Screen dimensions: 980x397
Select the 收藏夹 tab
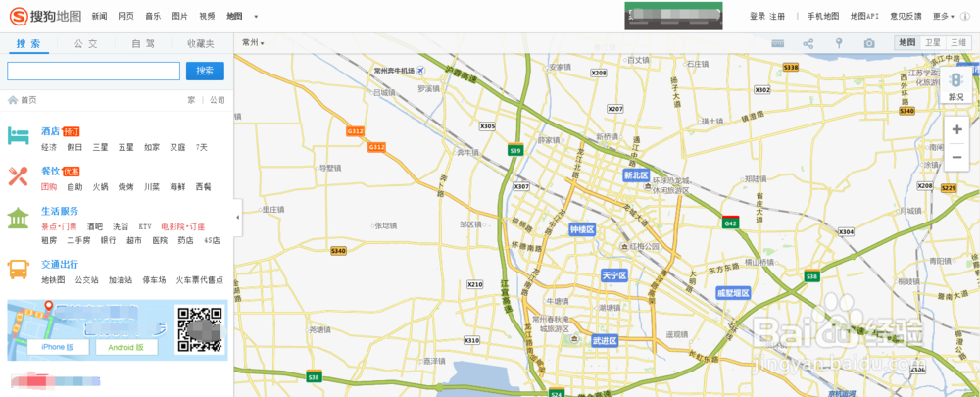(x=201, y=44)
